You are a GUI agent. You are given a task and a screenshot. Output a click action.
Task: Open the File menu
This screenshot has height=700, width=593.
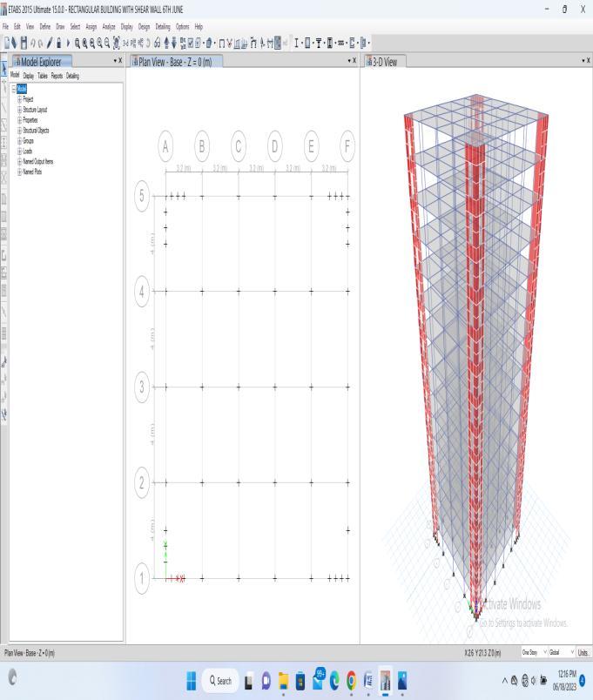click(x=5, y=27)
